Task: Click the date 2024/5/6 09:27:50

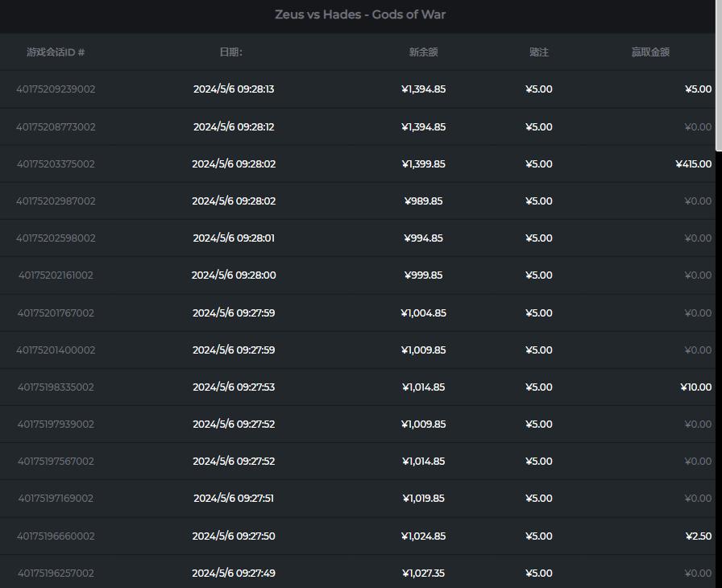Action: 234,536
